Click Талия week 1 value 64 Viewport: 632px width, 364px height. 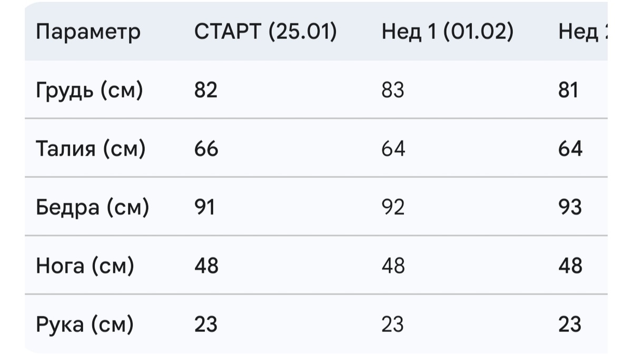pos(394,149)
